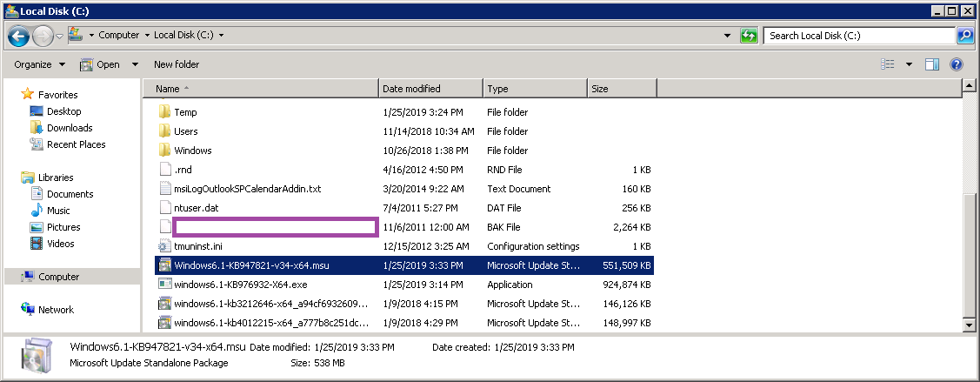Open the recent pages dropdown arrow
Screen dimensions: 980x382
pyautogui.click(x=59, y=37)
